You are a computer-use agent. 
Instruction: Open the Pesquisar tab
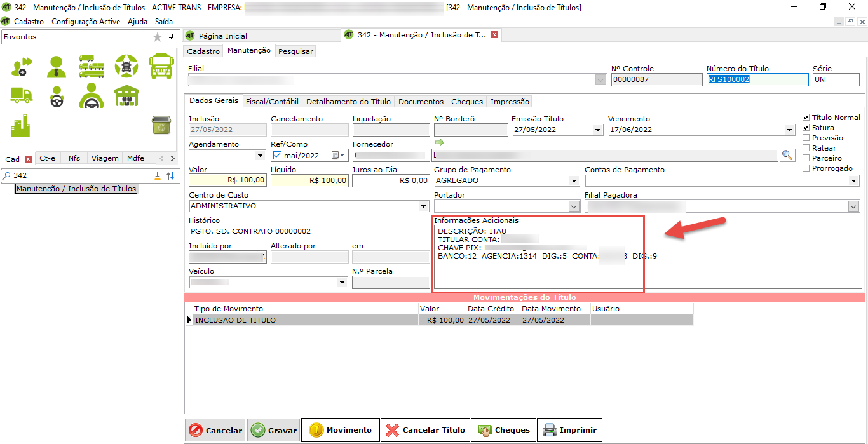295,51
